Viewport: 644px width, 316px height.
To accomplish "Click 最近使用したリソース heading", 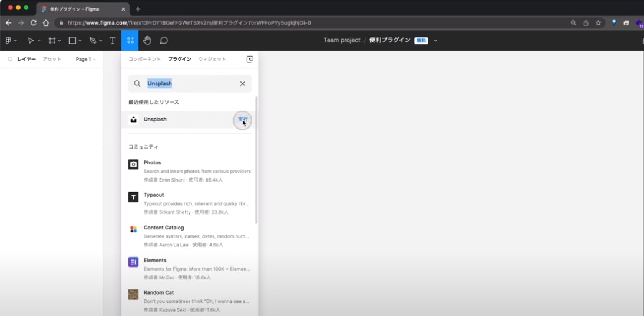I will pos(154,102).
